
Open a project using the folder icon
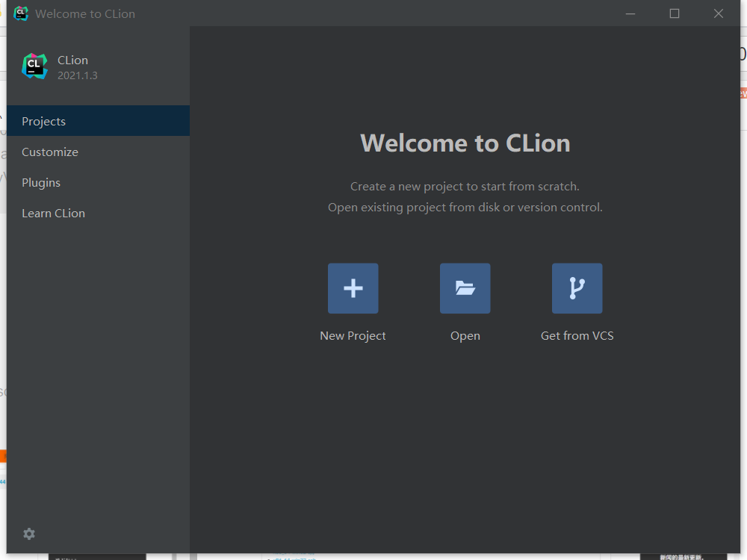click(465, 287)
